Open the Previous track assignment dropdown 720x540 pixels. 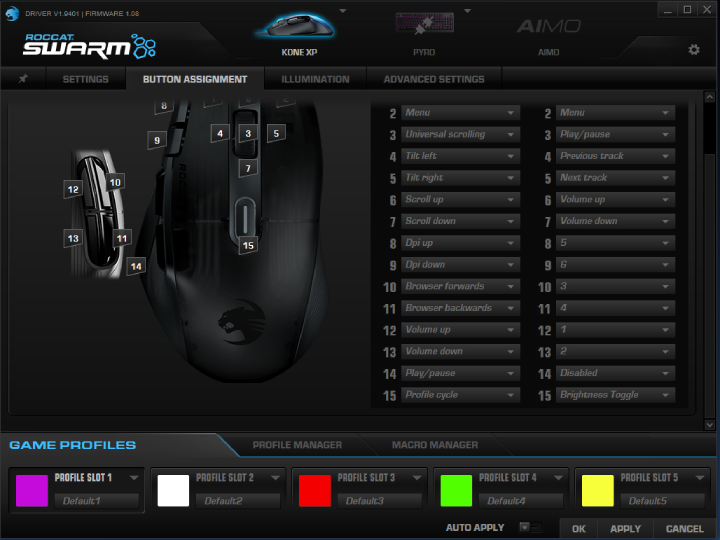(x=615, y=157)
